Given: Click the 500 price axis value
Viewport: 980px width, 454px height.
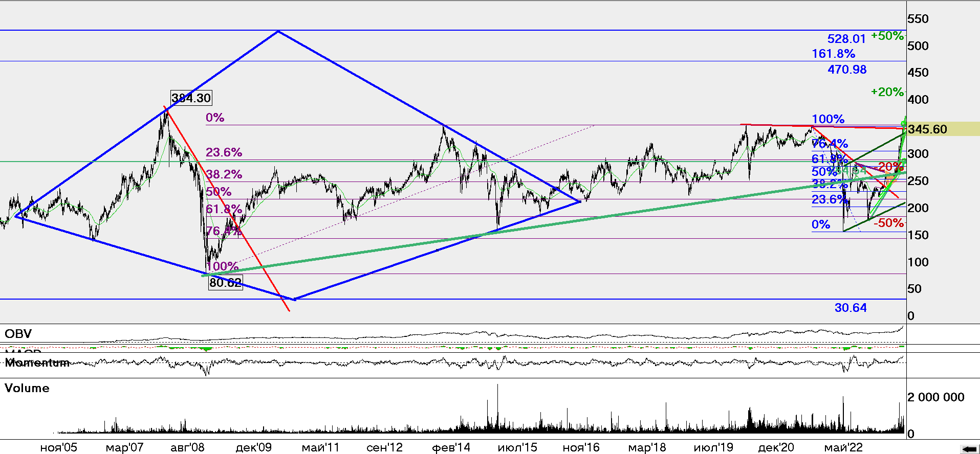Looking at the screenshot, I should tap(918, 46).
